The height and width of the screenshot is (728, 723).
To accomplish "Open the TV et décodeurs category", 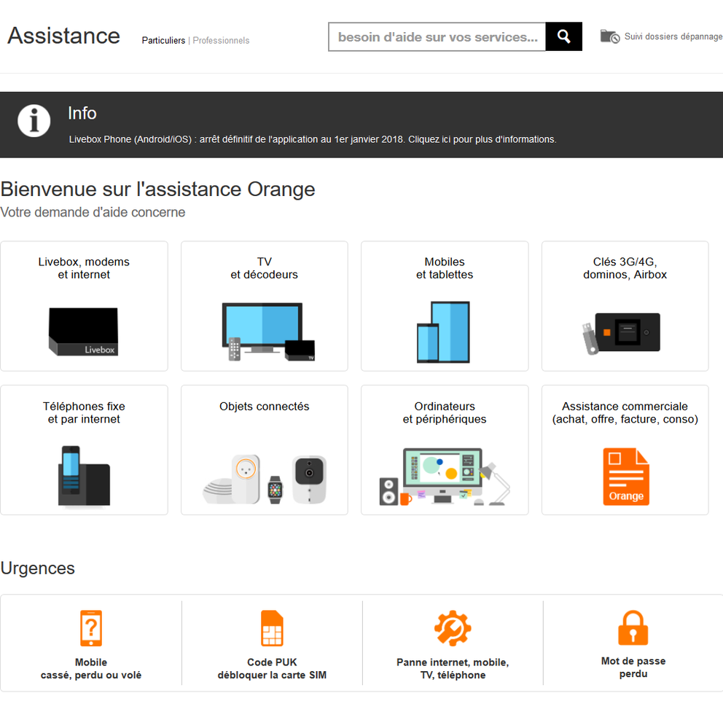I will (264, 306).
